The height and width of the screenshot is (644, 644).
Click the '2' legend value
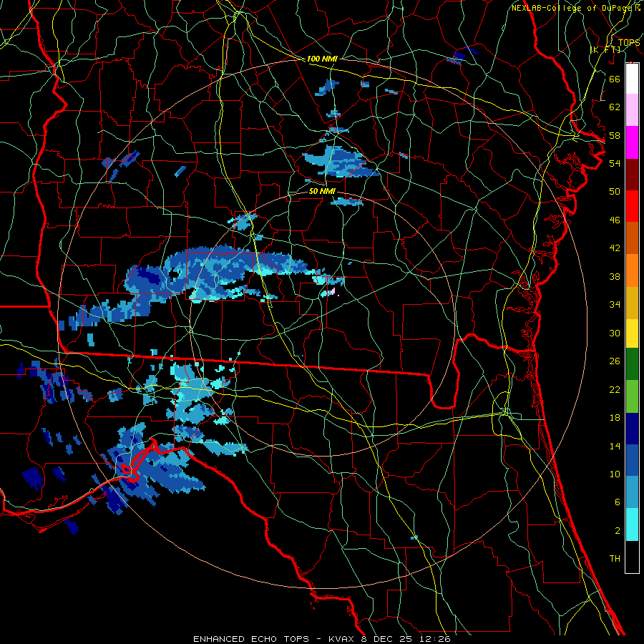(x=617, y=531)
